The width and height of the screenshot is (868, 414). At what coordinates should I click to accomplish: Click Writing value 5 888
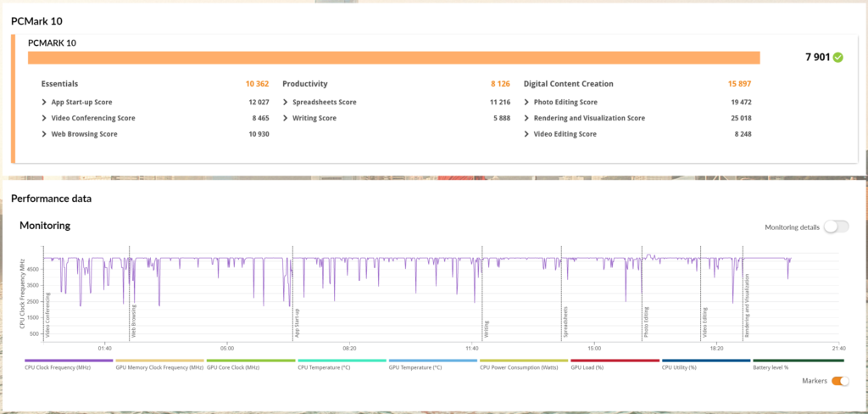point(502,118)
